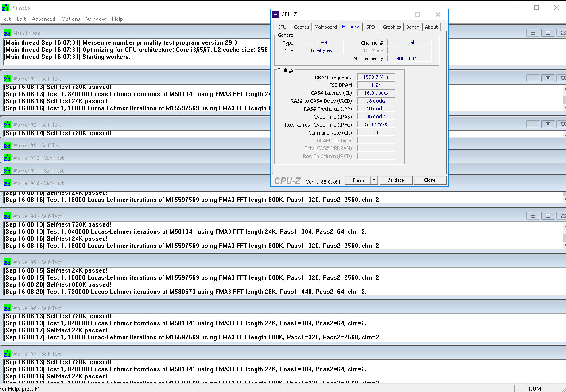Click the Worker #1 window icon
Viewport: 566px width, 392px height.
7,78
